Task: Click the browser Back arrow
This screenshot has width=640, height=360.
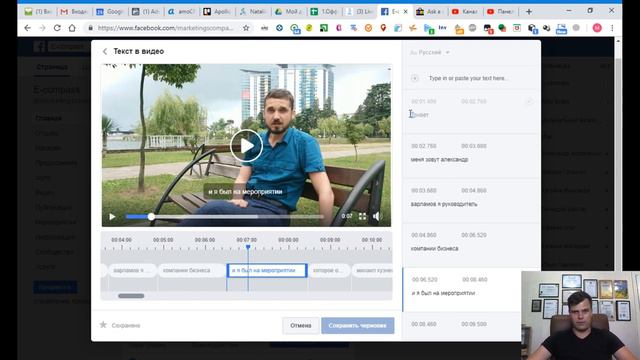Action: click(27, 28)
